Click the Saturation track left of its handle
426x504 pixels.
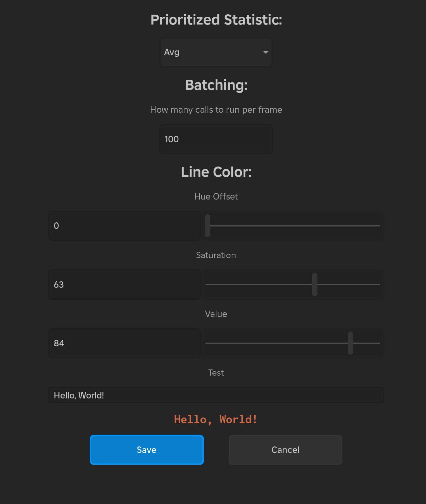259,284
